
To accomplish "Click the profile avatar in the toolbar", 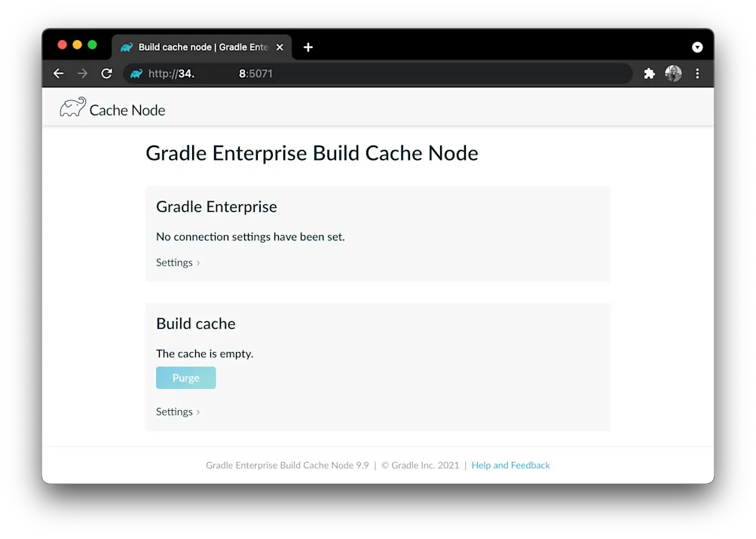I will [672, 73].
